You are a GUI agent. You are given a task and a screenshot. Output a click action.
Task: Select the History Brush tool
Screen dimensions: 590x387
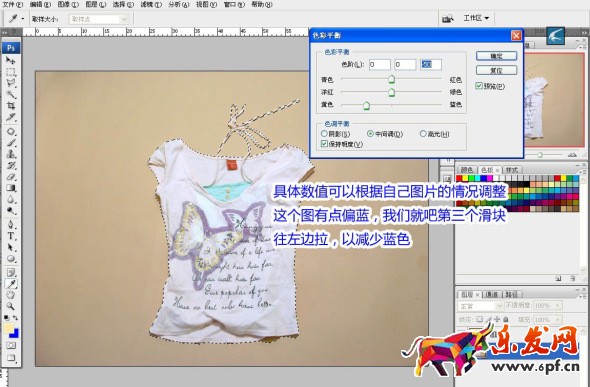[x=11, y=165]
